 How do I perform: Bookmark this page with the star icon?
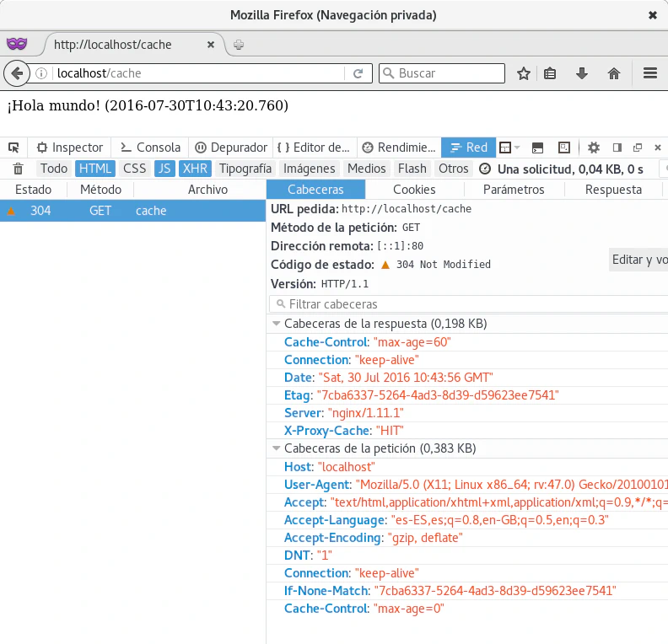[523, 73]
